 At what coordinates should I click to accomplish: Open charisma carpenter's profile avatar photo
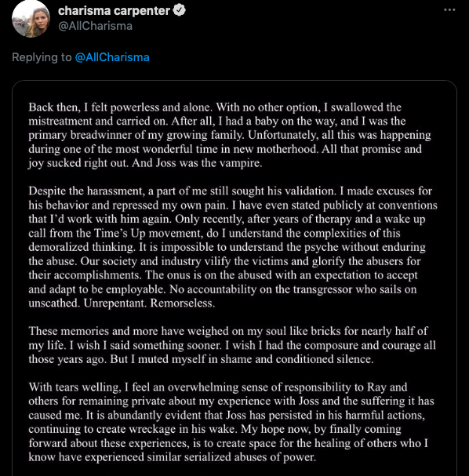click(31, 19)
